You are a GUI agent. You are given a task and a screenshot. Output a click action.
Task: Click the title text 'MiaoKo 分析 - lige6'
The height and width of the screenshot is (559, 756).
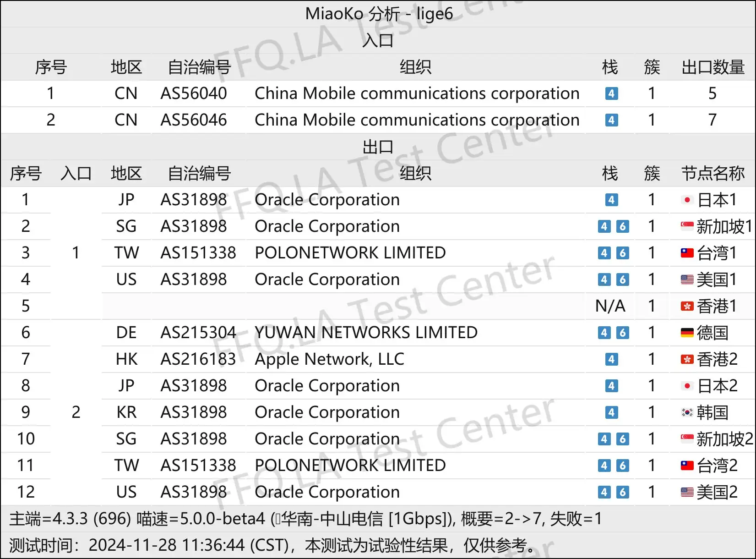click(379, 14)
